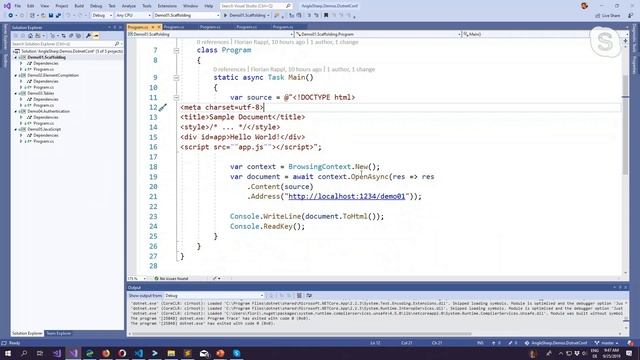Toggle word wrap in the Output panel
640x360 pixels.
click(x=309, y=296)
